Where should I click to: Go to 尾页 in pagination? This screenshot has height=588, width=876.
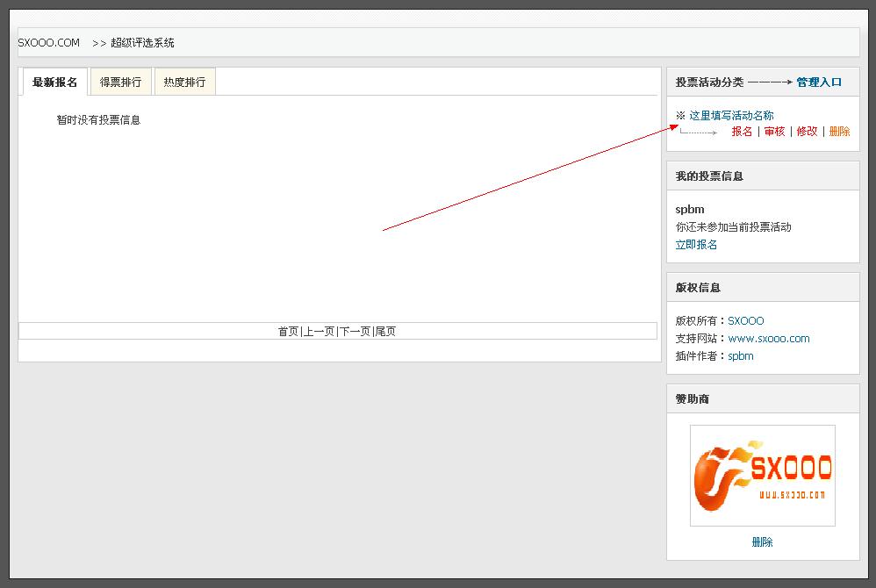pyautogui.click(x=385, y=331)
